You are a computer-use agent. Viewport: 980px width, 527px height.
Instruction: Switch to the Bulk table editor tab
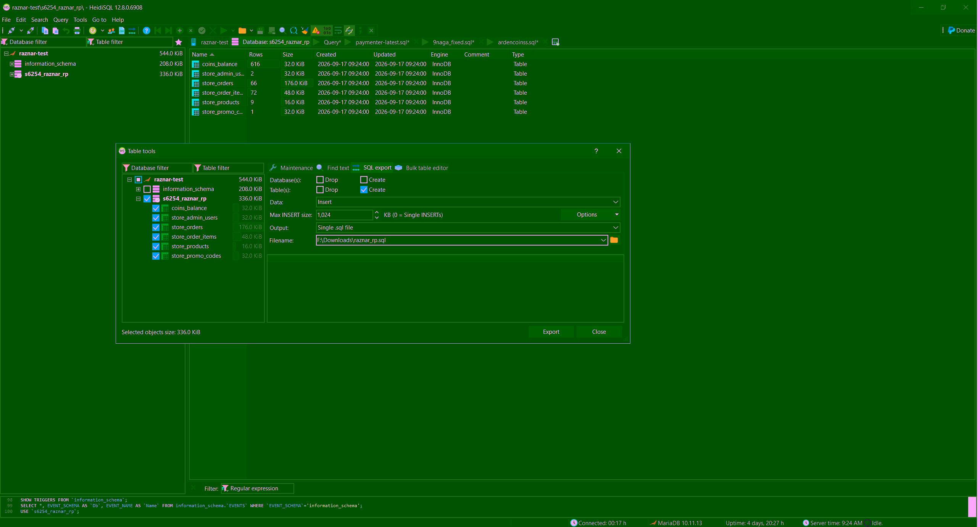pos(422,168)
